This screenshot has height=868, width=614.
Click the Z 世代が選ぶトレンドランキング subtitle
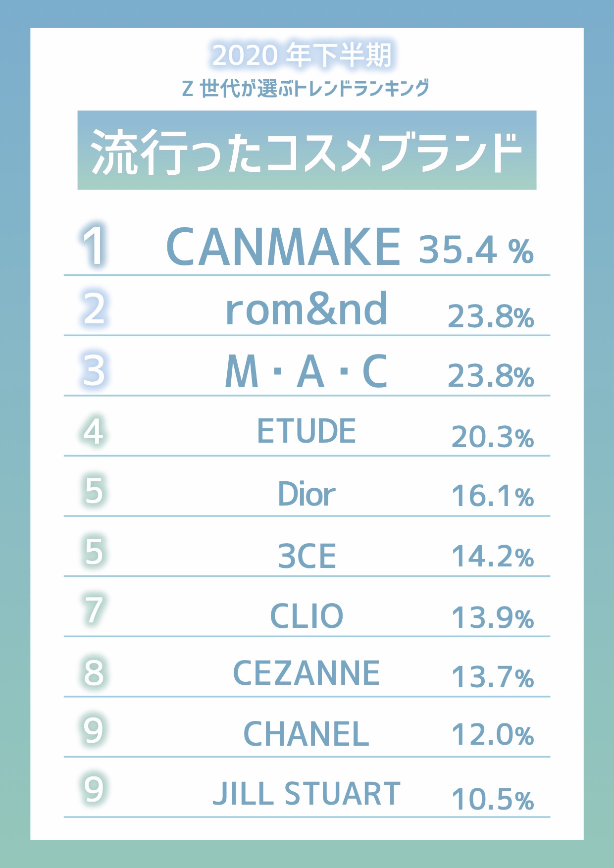tap(306, 88)
